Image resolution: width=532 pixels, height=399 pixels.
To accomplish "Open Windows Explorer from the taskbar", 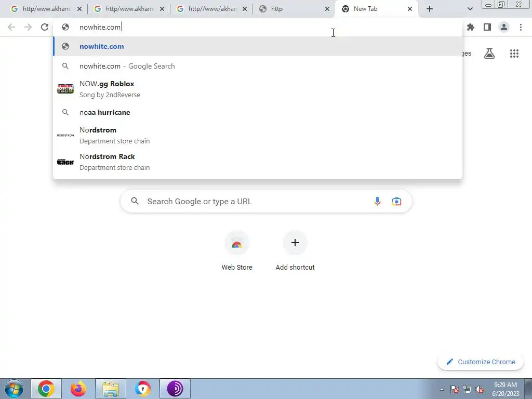I will (x=111, y=389).
